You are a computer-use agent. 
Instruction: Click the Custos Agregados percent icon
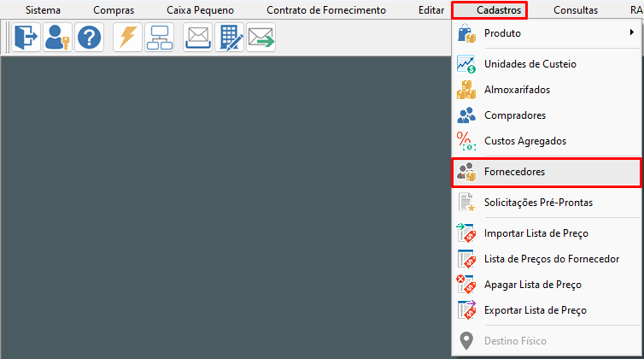[466, 141]
